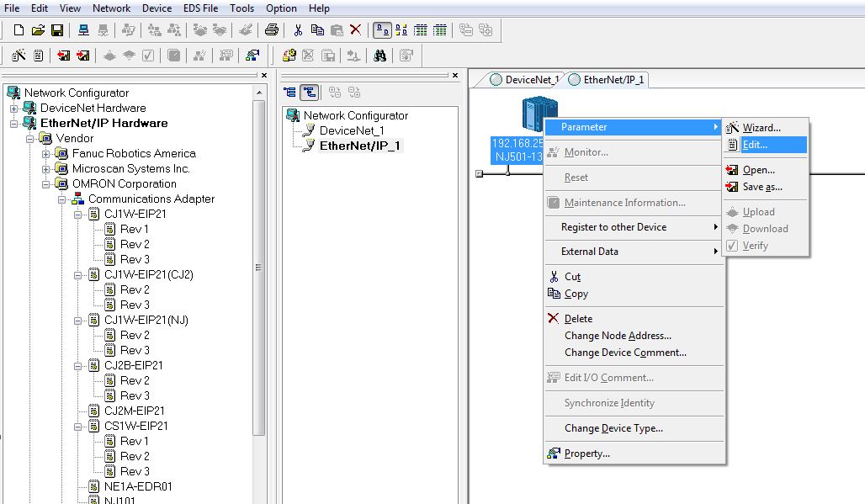Open a network file with the folder icon

39,29
